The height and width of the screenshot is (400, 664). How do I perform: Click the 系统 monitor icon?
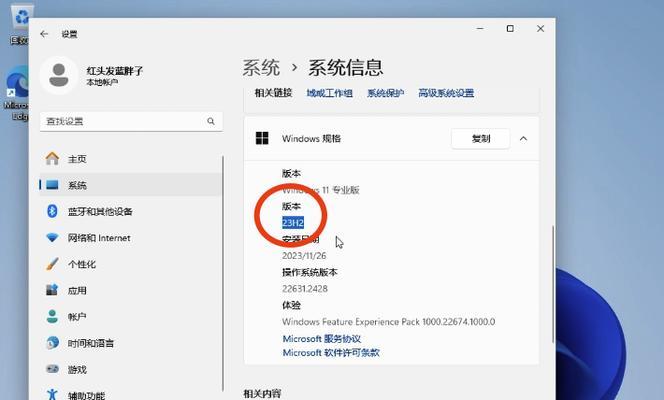pos(52,185)
